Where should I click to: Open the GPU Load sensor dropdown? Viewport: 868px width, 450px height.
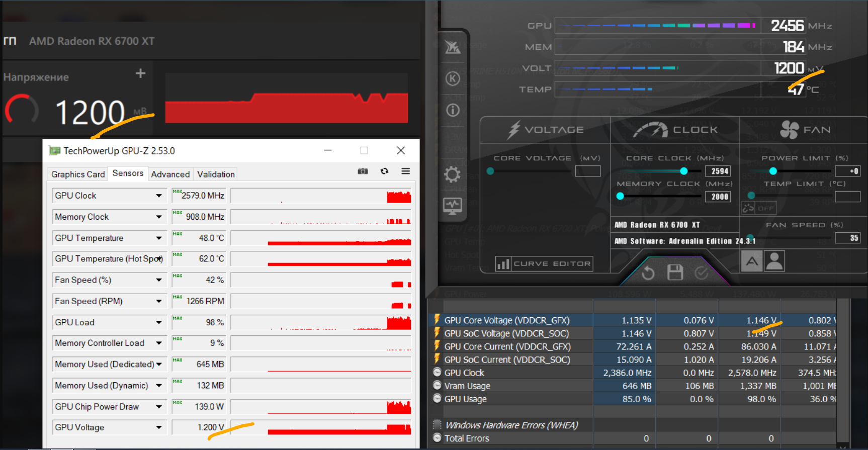tap(159, 322)
